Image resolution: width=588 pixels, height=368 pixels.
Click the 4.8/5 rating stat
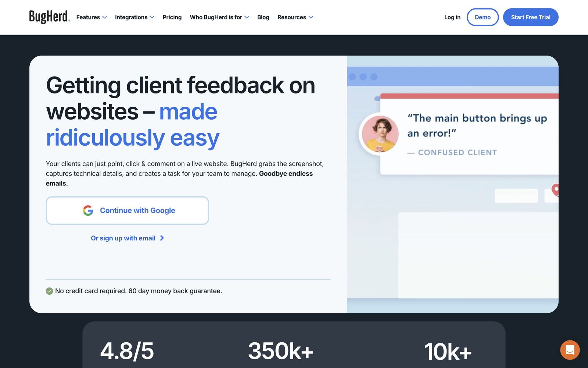[127, 351]
